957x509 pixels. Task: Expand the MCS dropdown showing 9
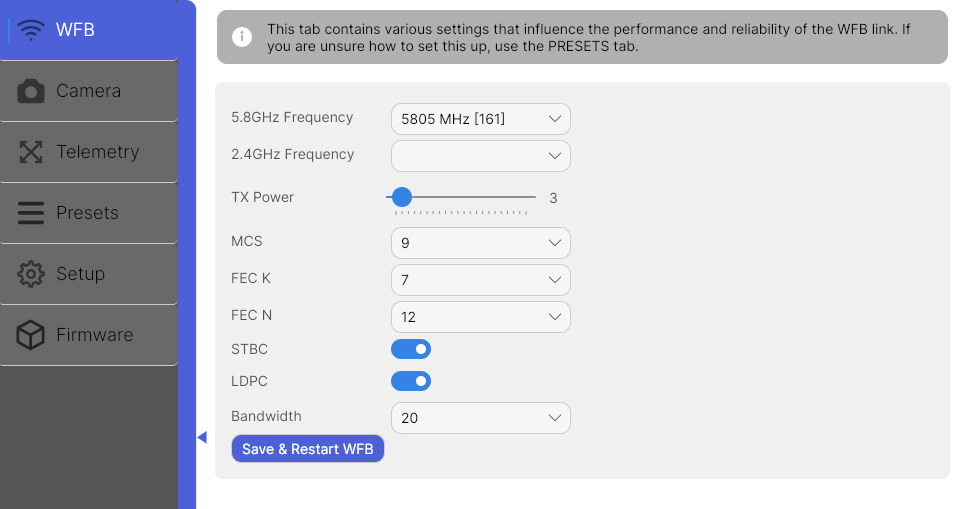click(x=480, y=243)
